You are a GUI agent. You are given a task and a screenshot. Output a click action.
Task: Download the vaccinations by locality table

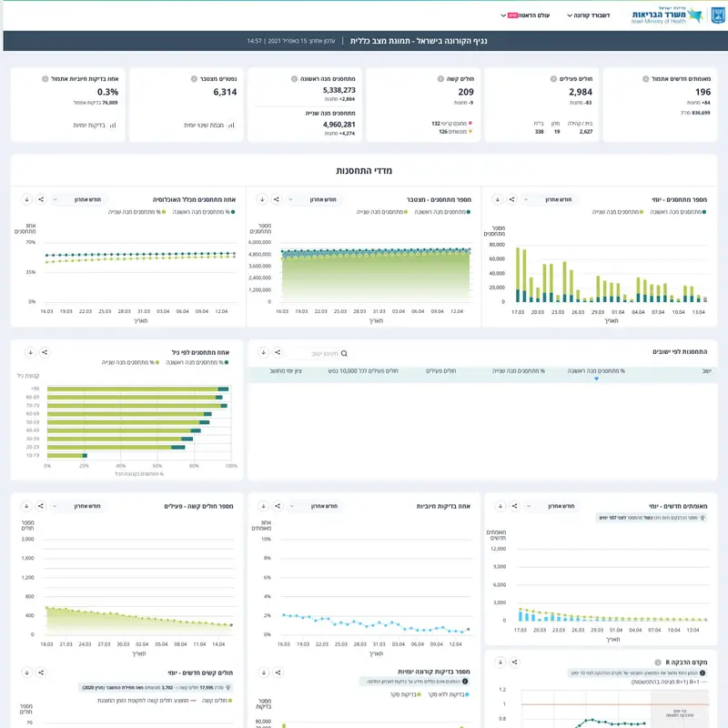[263, 352]
